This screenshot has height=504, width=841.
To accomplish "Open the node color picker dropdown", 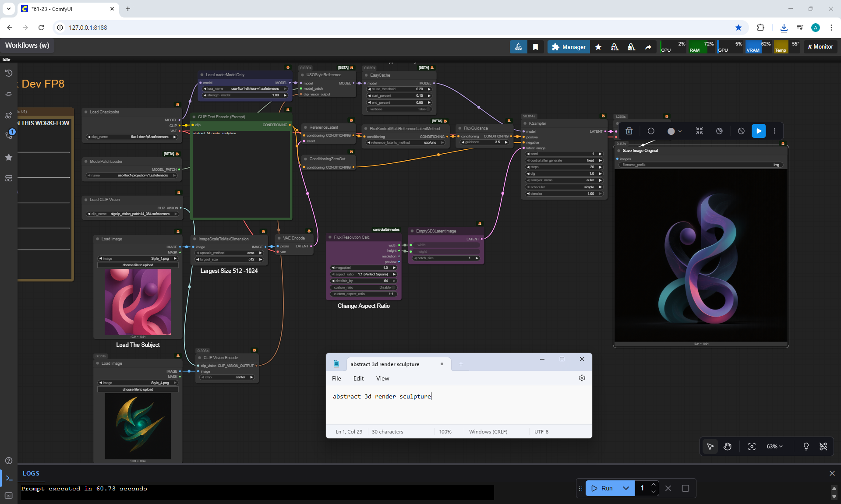I will 675,131.
